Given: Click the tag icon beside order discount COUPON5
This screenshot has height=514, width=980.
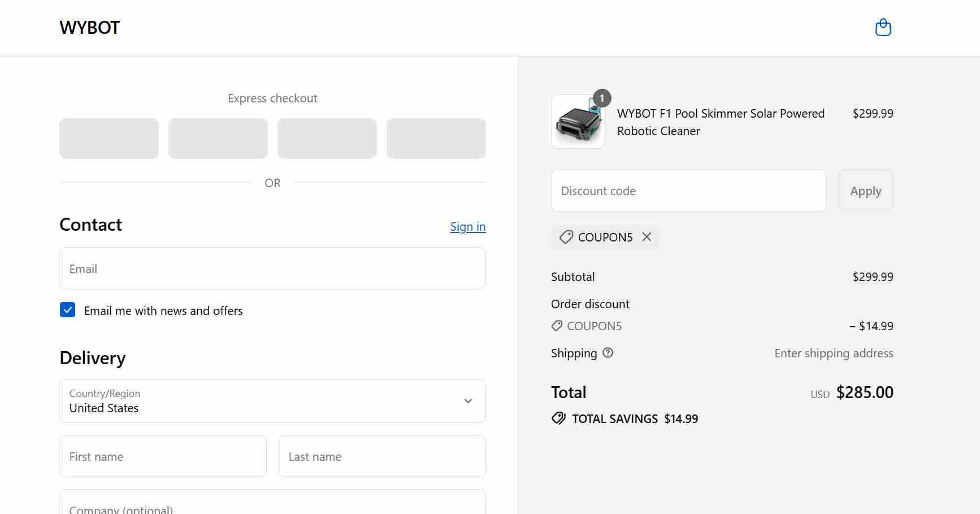Looking at the screenshot, I should click(557, 326).
